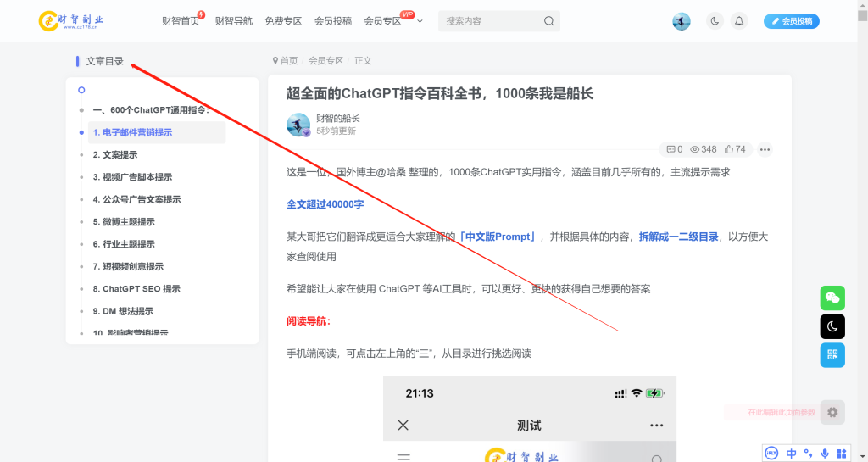This screenshot has width=868, height=462.
Task: Like the article via thumbs-up 74
Action: (735, 149)
